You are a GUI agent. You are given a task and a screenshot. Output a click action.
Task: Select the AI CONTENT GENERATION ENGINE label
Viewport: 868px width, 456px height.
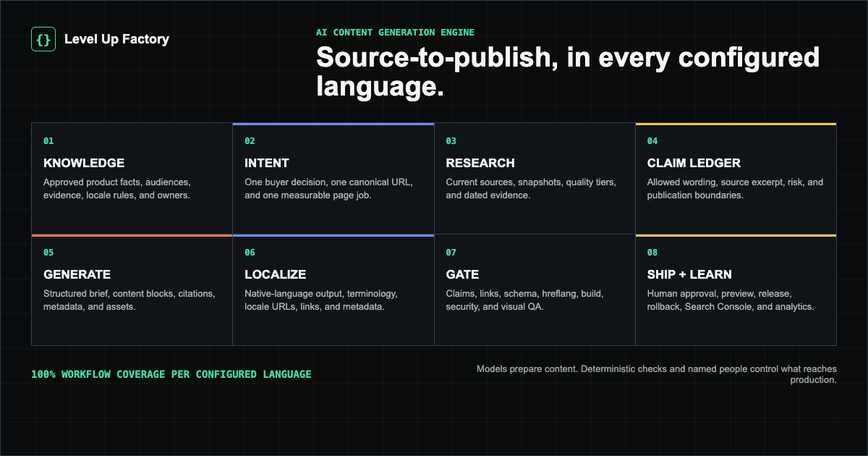point(395,33)
